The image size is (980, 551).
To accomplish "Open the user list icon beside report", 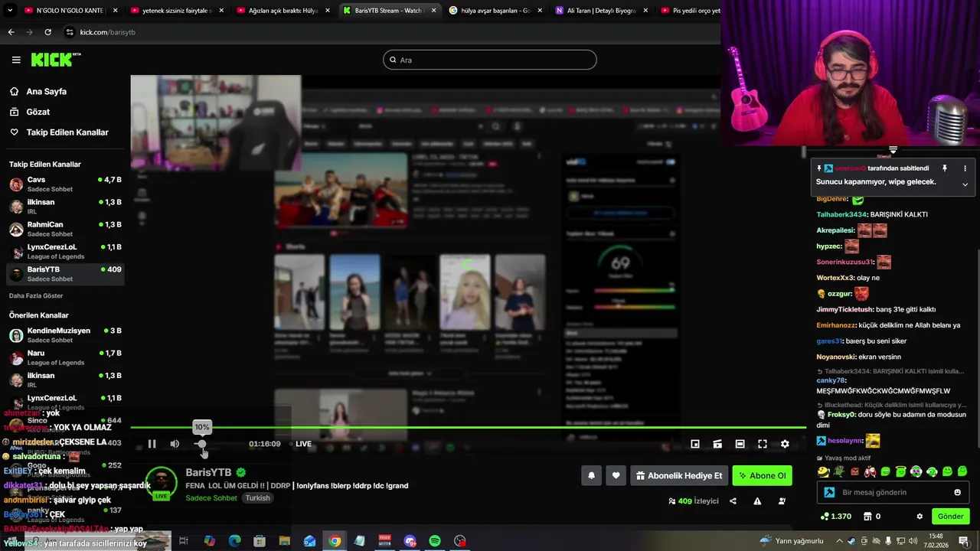I will [782, 501].
